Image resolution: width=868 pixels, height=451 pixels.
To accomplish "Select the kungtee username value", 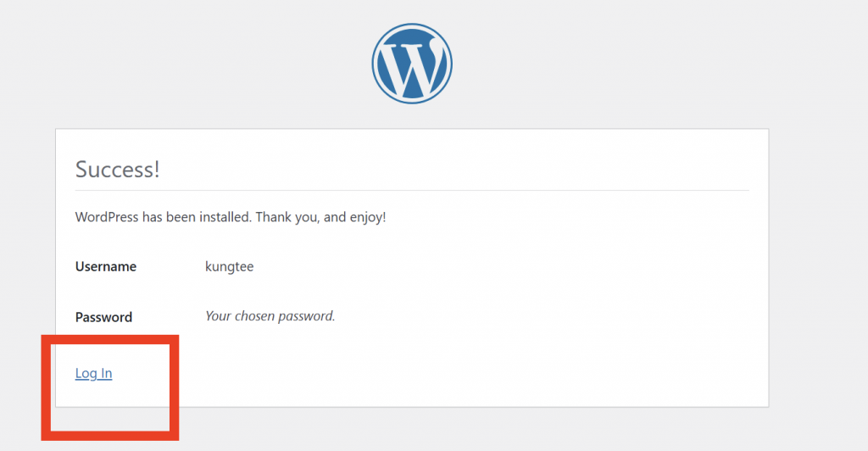I will click(x=229, y=266).
